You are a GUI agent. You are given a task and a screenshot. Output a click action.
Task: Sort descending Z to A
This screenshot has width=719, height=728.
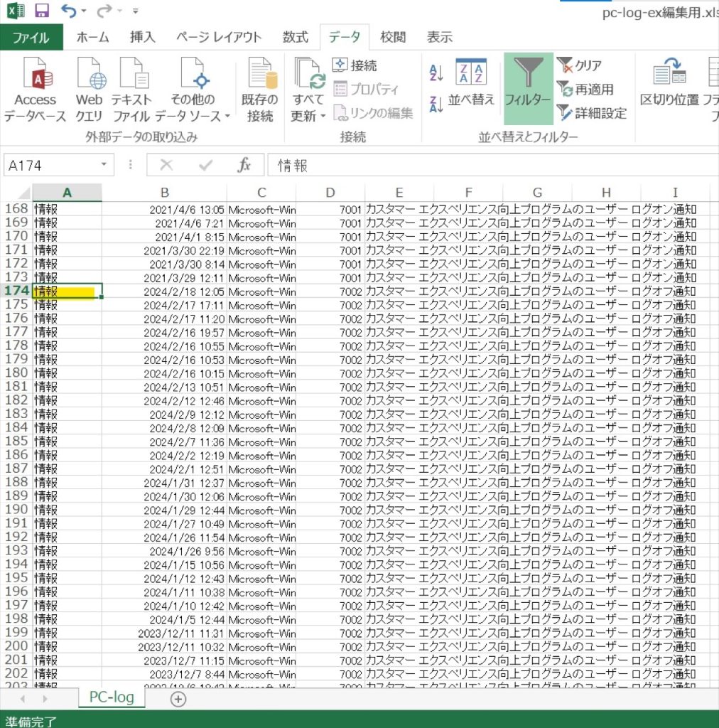coord(436,105)
